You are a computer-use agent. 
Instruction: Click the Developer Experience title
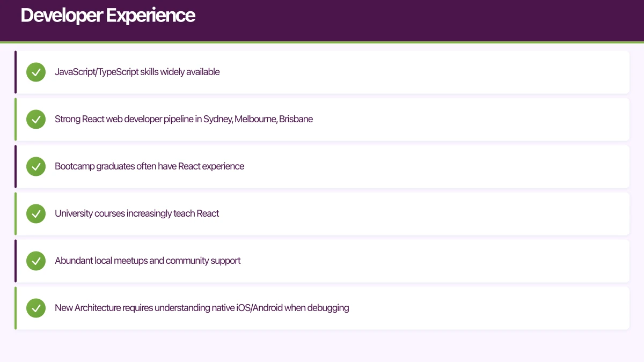point(107,15)
